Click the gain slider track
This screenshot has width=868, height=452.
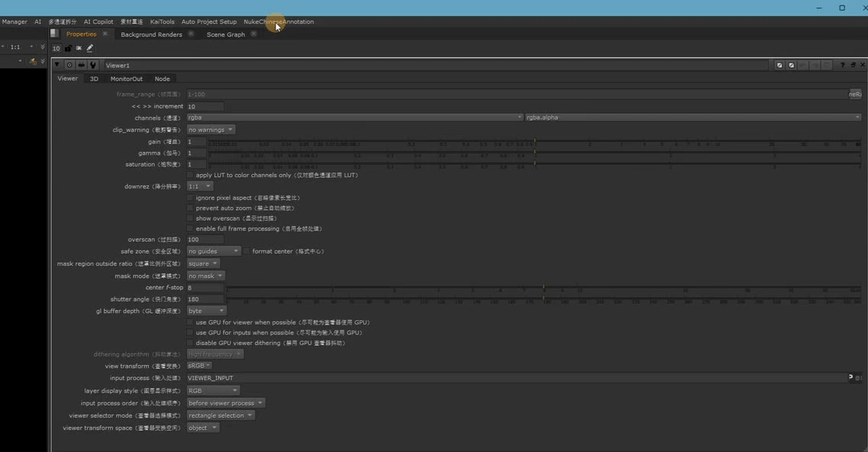(x=534, y=142)
